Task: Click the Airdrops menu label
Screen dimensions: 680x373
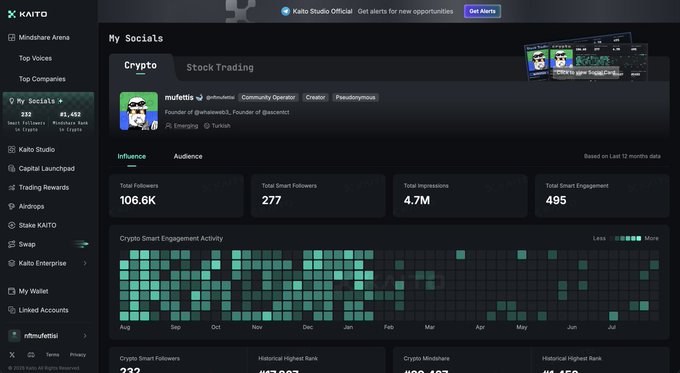Action: click(31, 206)
